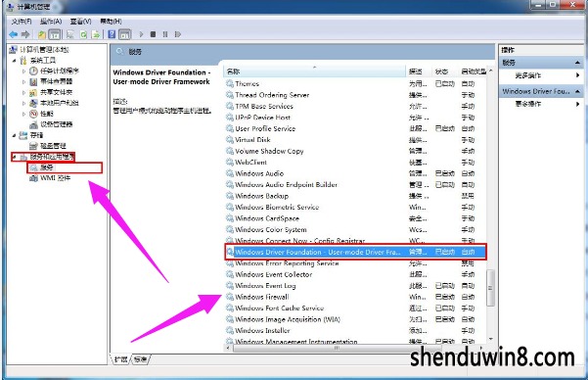Image resolution: width=588 pixels, height=380 pixels.
Task: Click the Start service play icon
Action: (141, 34)
